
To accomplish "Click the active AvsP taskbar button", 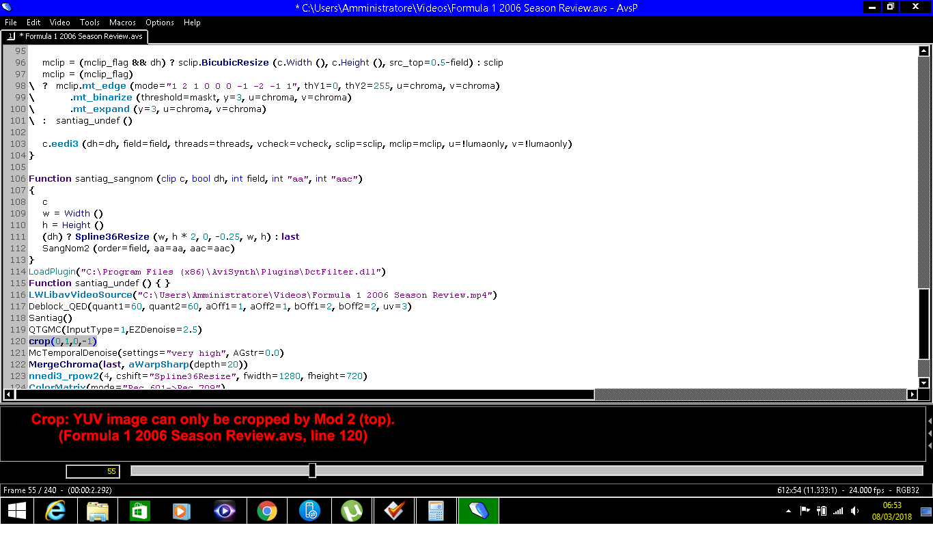I will (478, 511).
